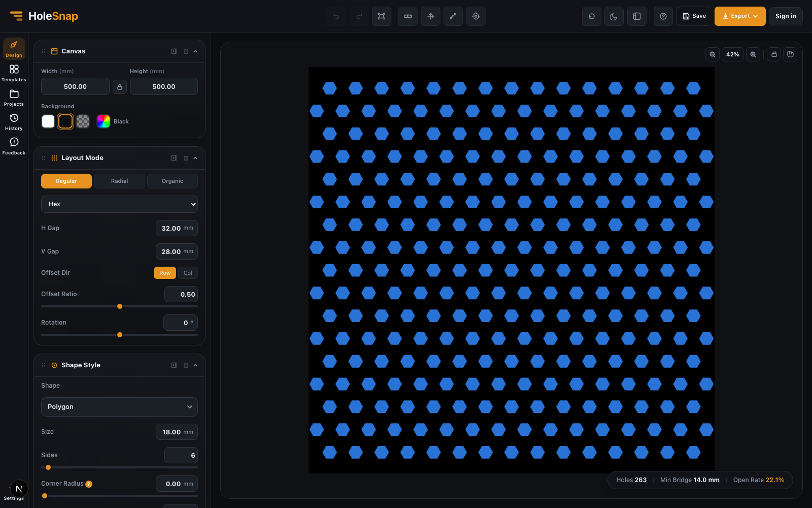Open help with question mark icon

tap(663, 16)
